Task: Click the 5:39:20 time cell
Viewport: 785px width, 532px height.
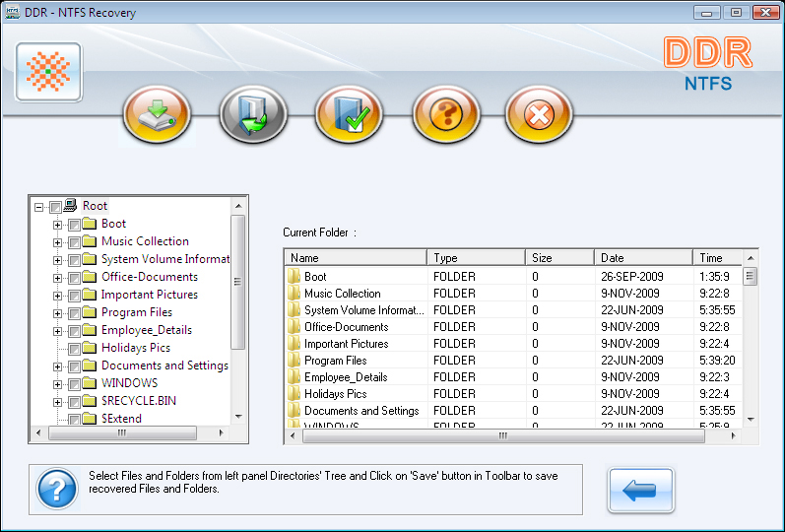Action: pos(717,361)
